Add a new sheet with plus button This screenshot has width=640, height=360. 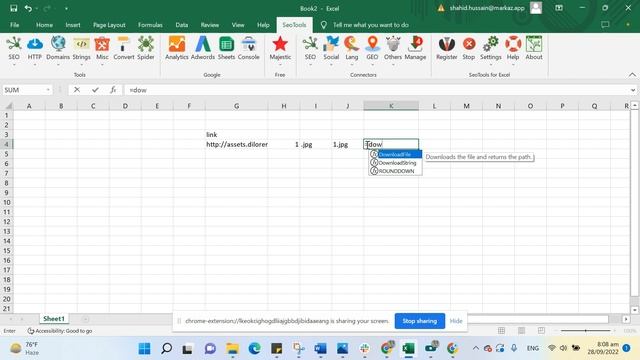[x=85, y=319]
